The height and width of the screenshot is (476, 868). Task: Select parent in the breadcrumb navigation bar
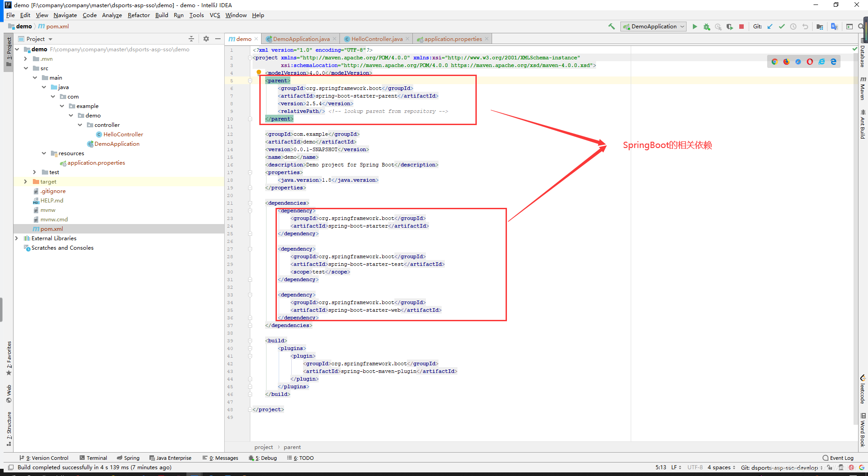(292, 447)
